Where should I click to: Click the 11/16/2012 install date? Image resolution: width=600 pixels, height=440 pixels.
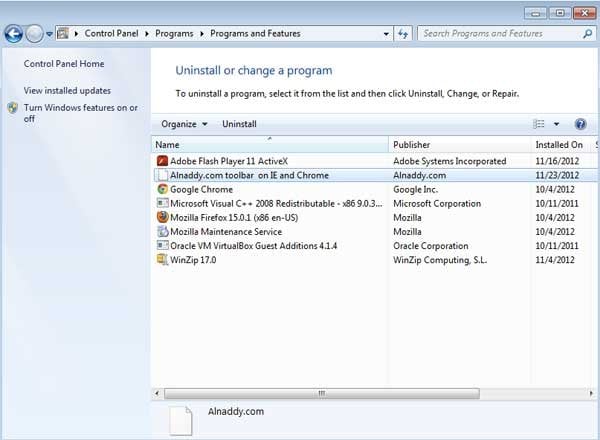[557, 161]
